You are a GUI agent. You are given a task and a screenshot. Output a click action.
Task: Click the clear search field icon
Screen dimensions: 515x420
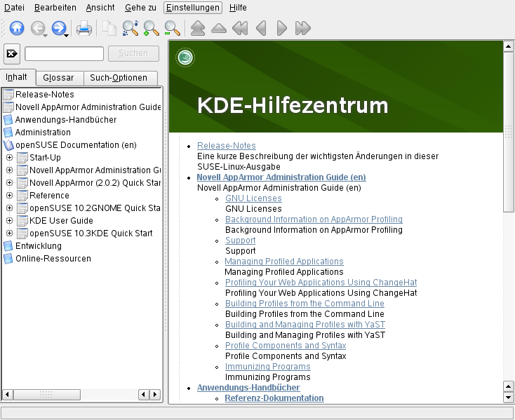click(x=12, y=53)
